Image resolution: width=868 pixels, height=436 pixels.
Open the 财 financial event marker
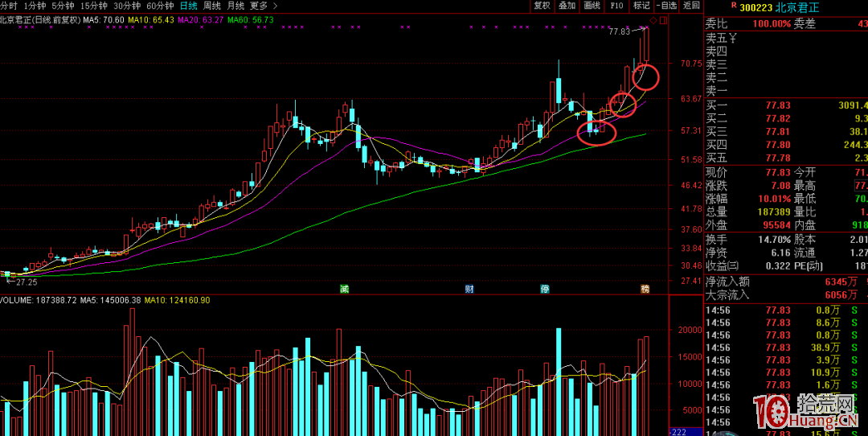469,289
